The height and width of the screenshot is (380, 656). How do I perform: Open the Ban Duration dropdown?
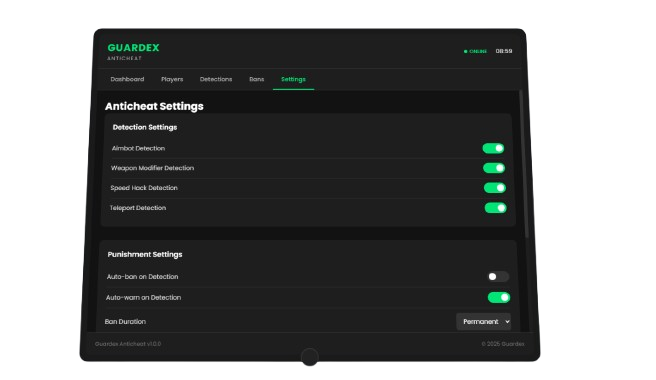tap(484, 321)
